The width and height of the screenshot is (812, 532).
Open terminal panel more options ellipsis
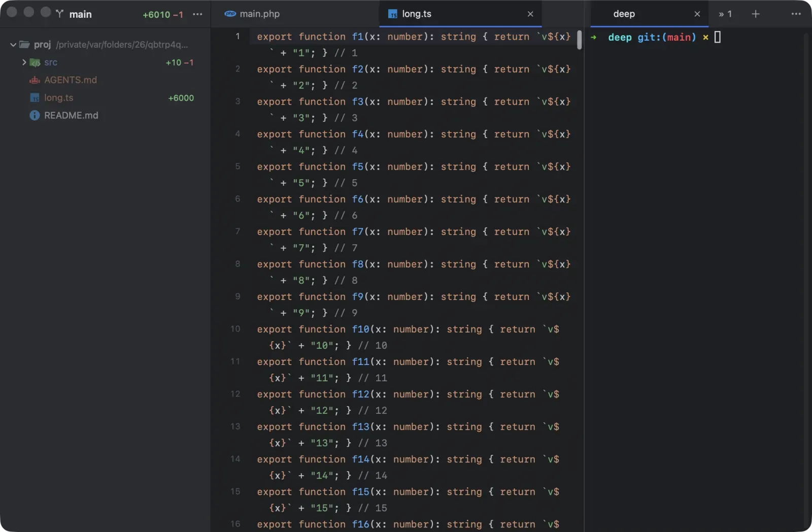(x=796, y=14)
